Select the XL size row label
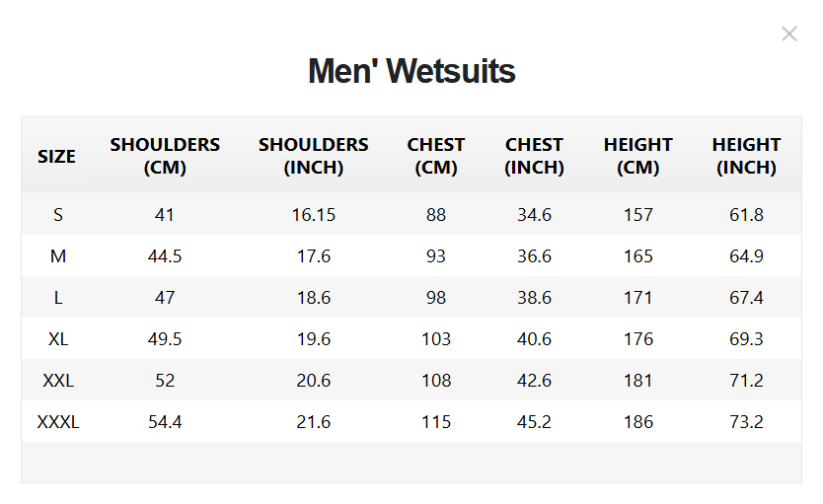Screen dimensions: 823x504 click(x=58, y=339)
